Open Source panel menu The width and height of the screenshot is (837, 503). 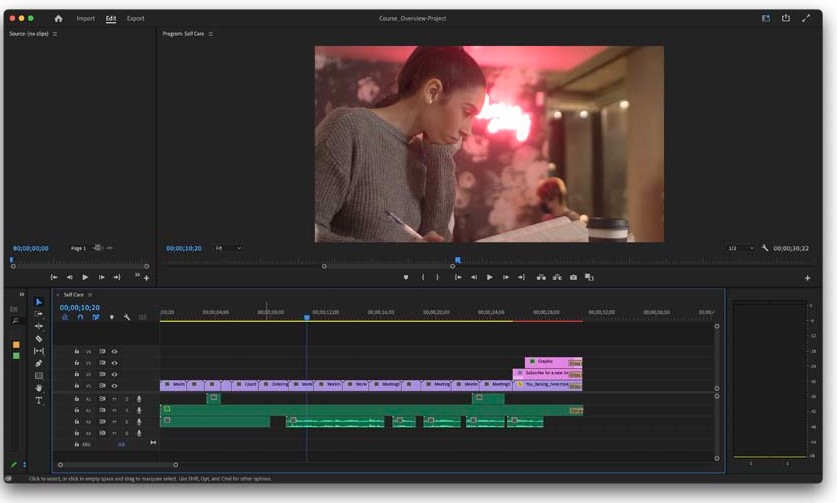point(55,34)
